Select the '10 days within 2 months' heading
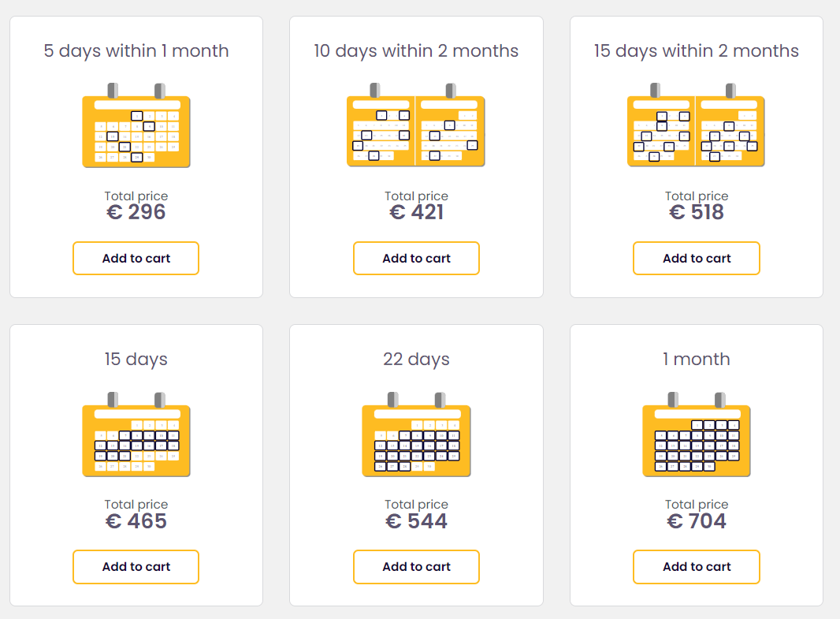 tap(416, 51)
